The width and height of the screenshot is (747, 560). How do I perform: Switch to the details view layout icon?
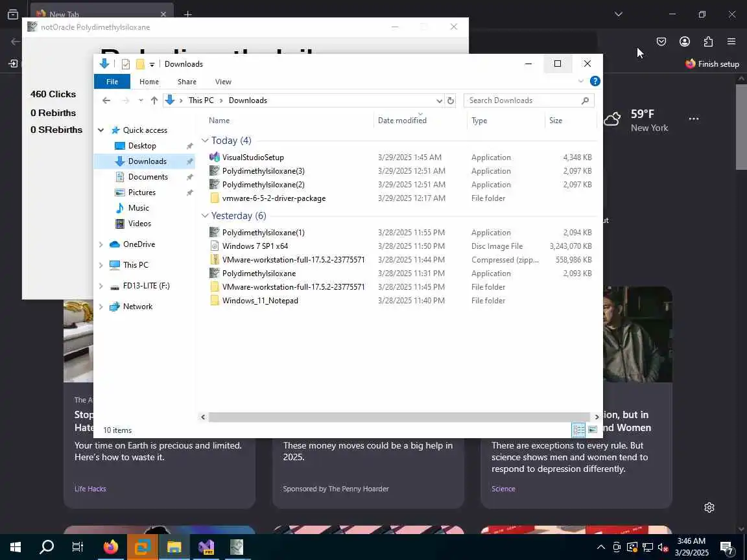578,430
